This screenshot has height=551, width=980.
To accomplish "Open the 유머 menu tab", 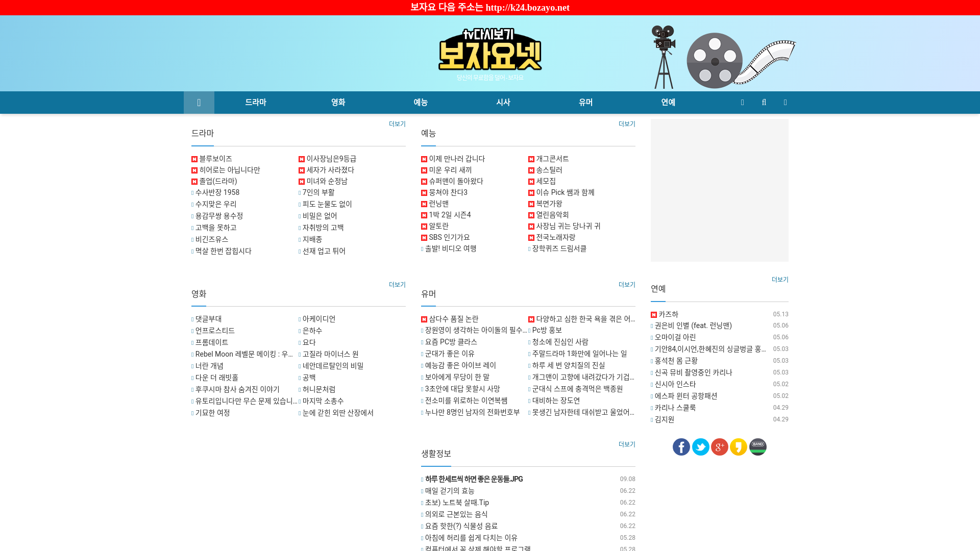I will [586, 103].
